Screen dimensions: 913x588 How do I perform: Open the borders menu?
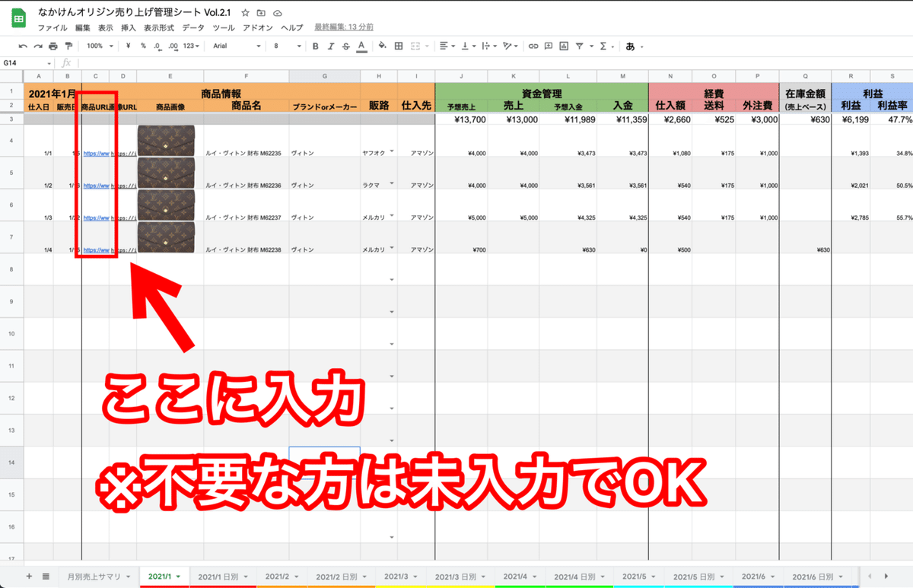(399, 46)
